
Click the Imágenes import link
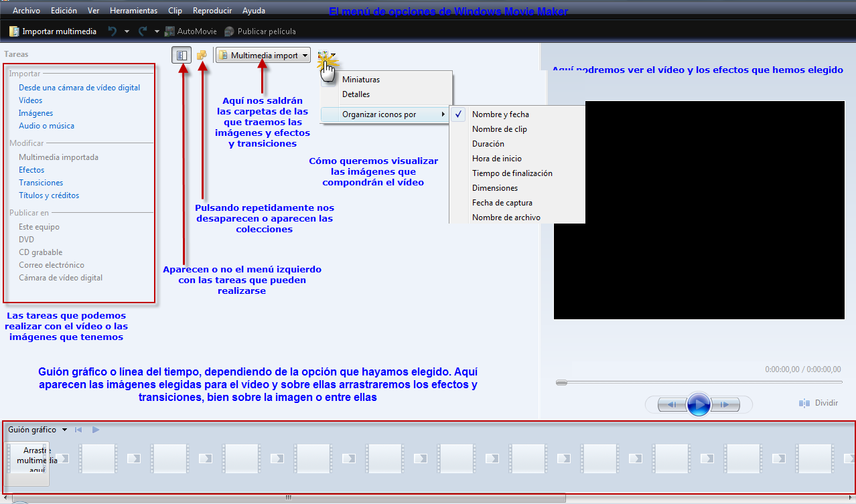tap(35, 113)
